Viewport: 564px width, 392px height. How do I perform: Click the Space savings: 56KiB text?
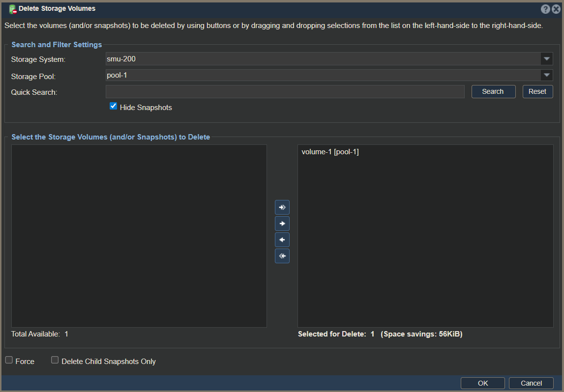coord(421,334)
